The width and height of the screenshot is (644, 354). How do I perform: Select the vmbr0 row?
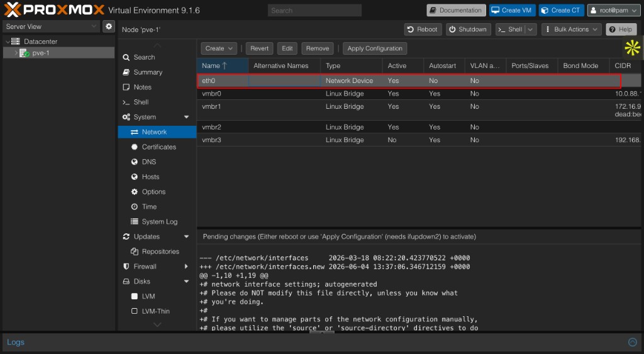(419, 94)
